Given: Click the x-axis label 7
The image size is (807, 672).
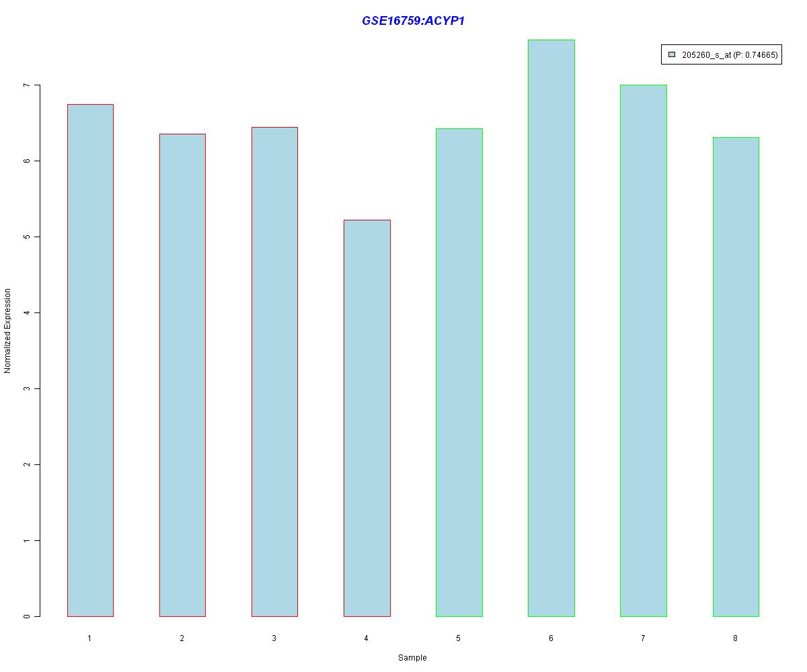Looking at the screenshot, I should pyautogui.click(x=643, y=638).
